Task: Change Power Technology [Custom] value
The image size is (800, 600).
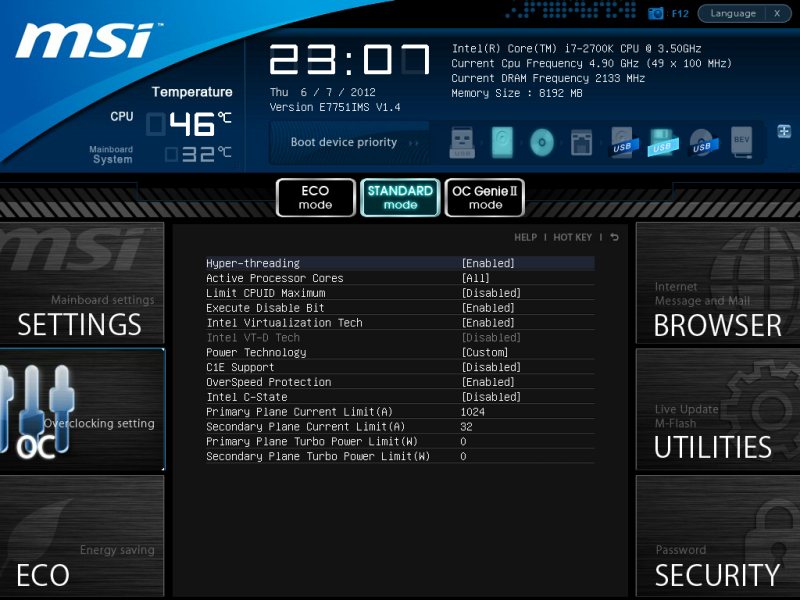Action: (485, 352)
